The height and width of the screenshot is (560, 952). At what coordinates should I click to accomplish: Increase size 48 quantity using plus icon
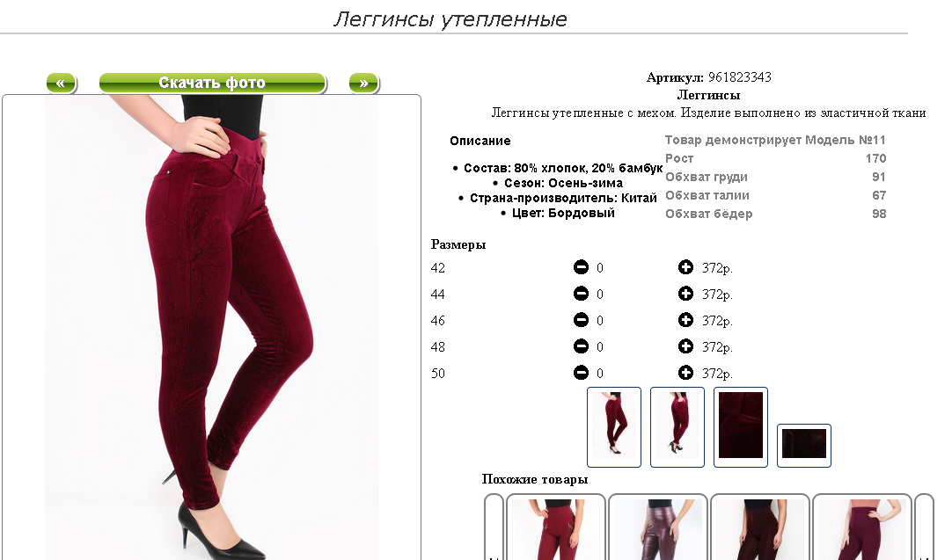pyautogui.click(x=685, y=346)
